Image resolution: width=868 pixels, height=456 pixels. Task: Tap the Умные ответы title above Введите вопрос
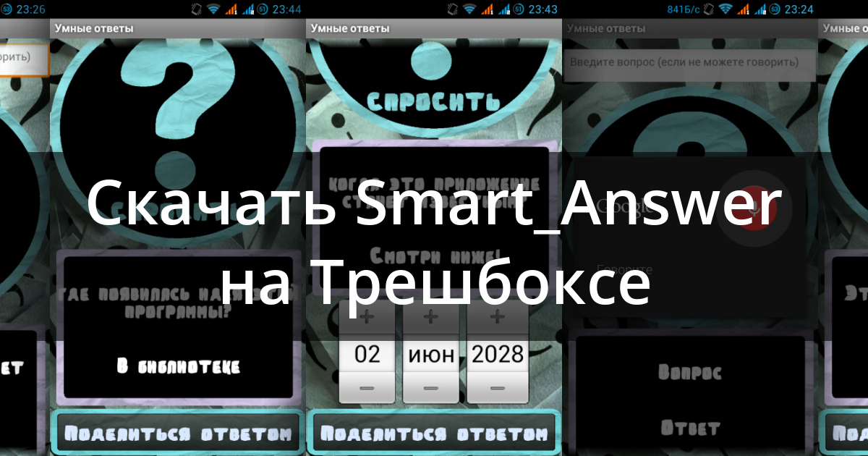(x=606, y=28)
